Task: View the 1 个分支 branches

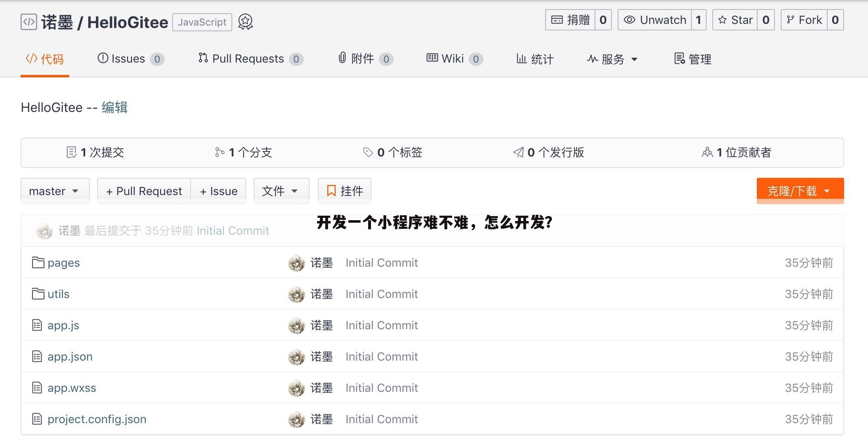Action: click(x=243, y=152)
